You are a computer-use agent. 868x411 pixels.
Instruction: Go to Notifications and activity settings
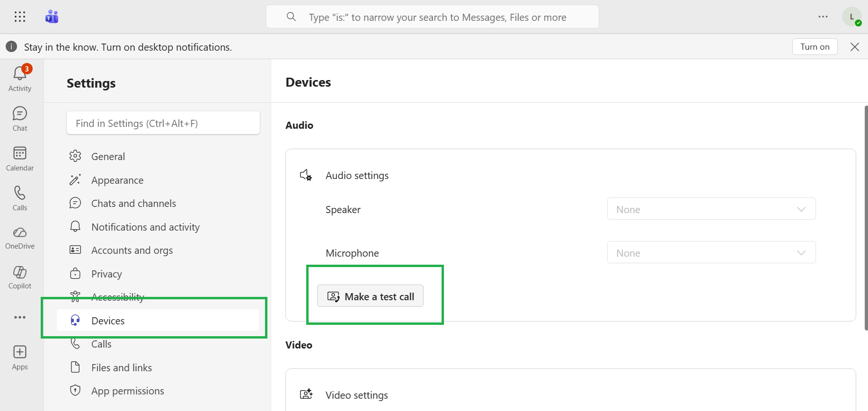145,227
